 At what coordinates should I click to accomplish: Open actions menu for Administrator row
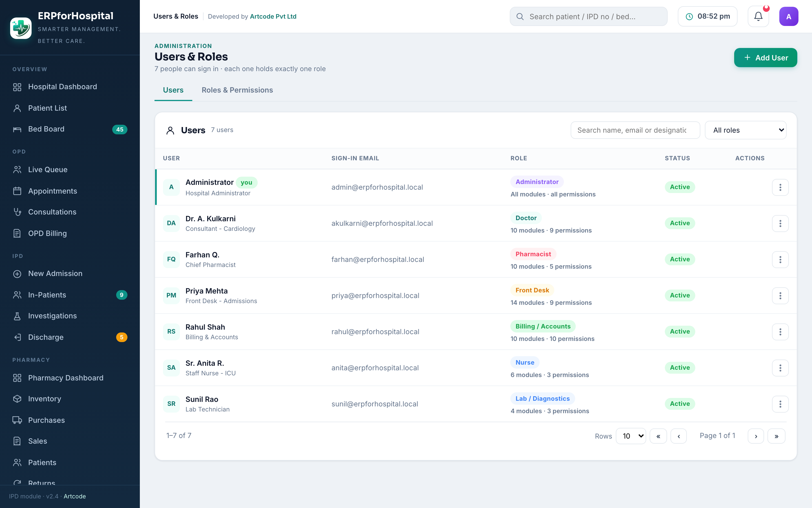point(780,187)
